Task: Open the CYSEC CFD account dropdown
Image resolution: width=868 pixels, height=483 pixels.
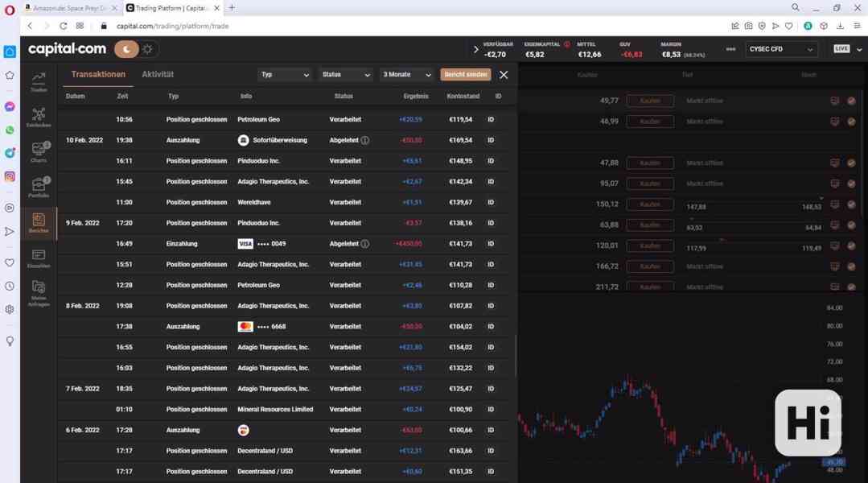Action: [x=783, y=49]
